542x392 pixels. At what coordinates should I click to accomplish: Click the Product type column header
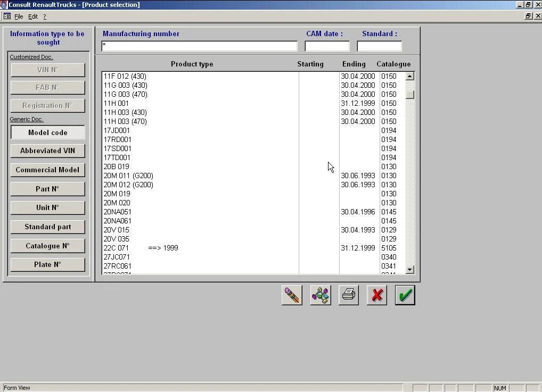click(192, 64)
